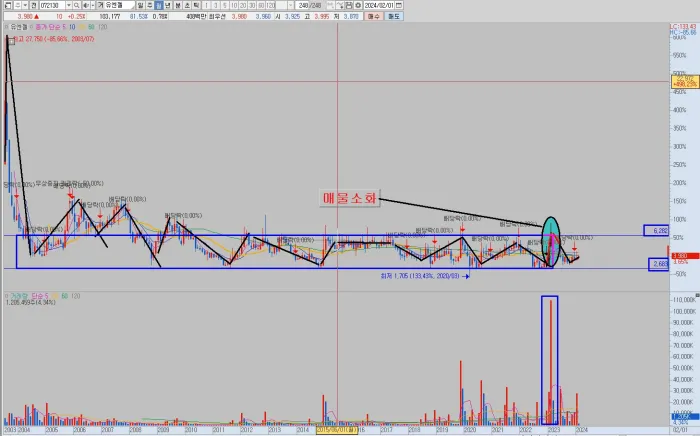Click the red 매수 buy button
Screen dimensions: 700x436
click(x=373, y=16)
